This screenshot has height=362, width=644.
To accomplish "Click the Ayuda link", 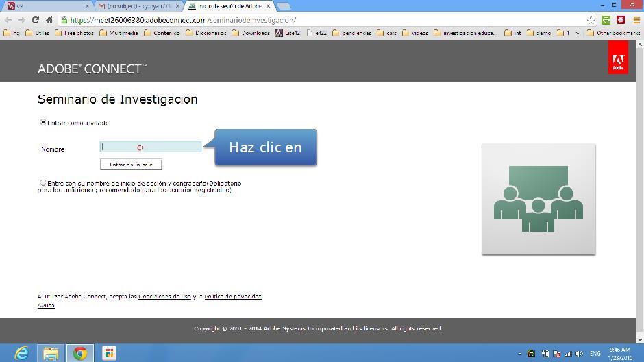I will (46, 305).
